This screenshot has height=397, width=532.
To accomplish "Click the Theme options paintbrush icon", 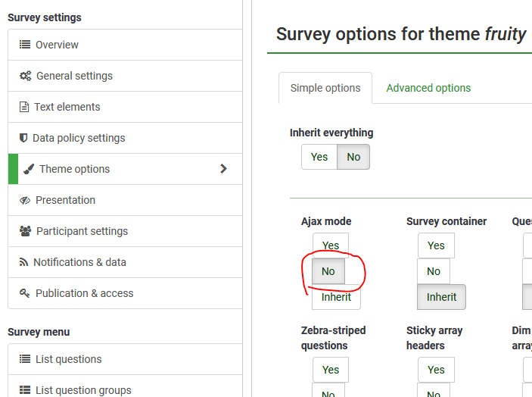I will point(29,169).
